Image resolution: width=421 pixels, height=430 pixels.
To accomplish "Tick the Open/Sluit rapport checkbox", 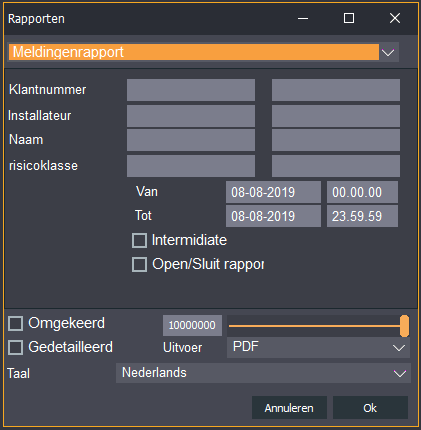I will point(139,265).
